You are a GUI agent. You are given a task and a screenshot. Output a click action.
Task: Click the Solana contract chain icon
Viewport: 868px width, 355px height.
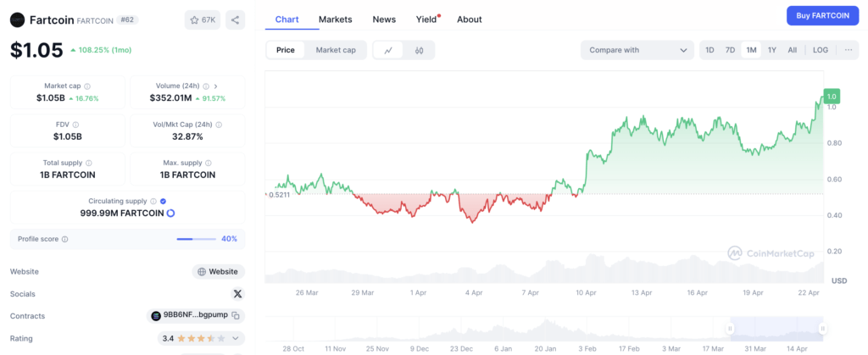[156, 316]
